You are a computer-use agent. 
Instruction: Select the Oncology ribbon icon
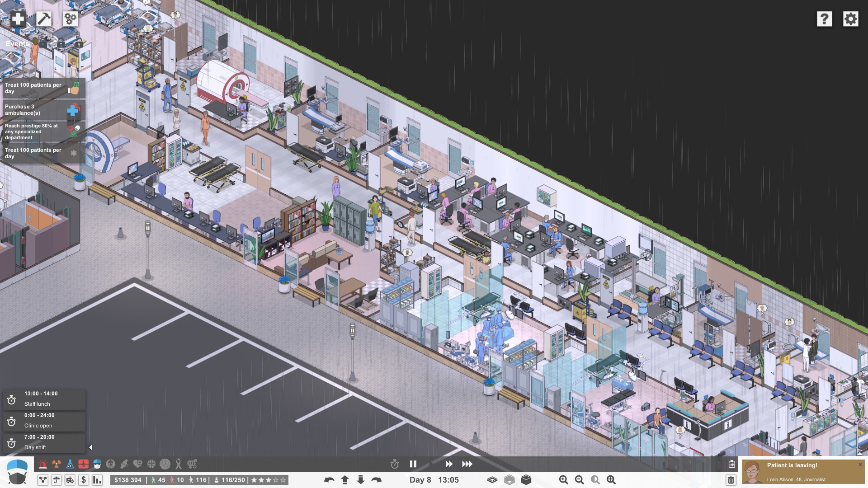[179, 464]
